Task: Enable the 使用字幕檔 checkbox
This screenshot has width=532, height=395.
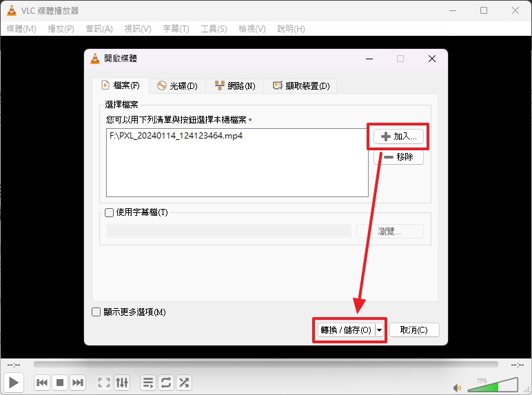Action: 110,212
